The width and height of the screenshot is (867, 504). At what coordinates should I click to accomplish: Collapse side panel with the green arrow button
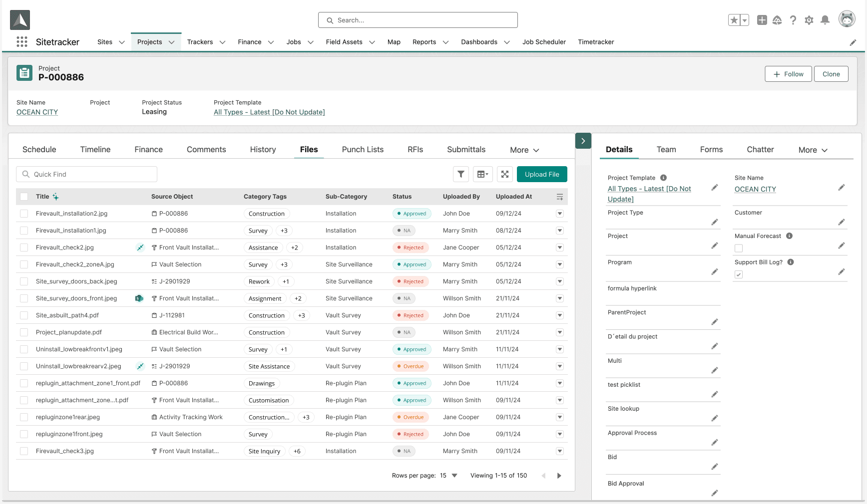[583, 141]
